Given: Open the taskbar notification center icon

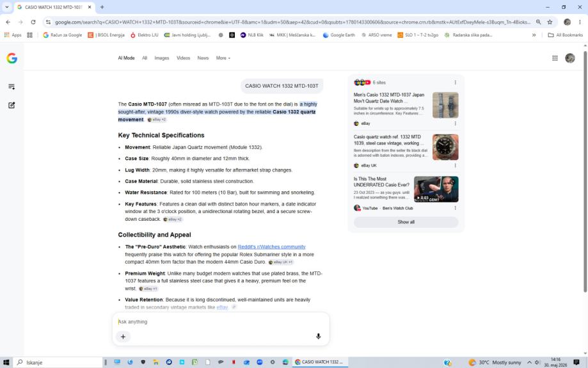Looking at the screenshot, I should point(576,362).
